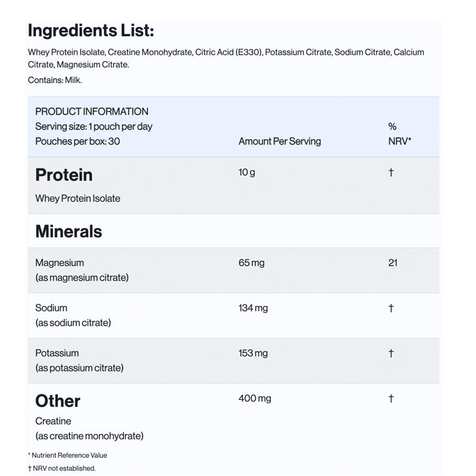Click the 65 mg magnesium amount

[252, 263]
